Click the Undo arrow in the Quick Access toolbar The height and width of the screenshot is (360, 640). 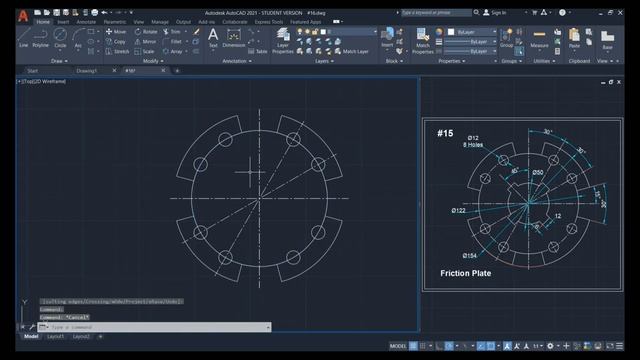coord(104,13)
